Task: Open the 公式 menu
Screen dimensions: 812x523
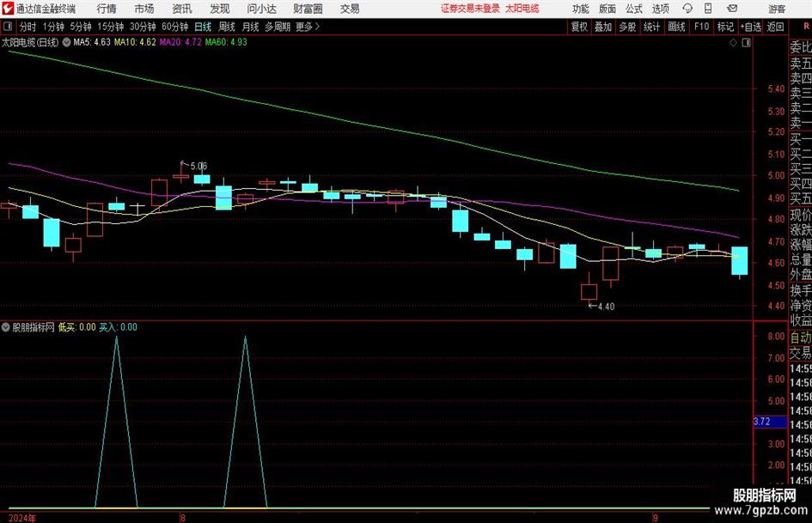Action: (634, 9)
